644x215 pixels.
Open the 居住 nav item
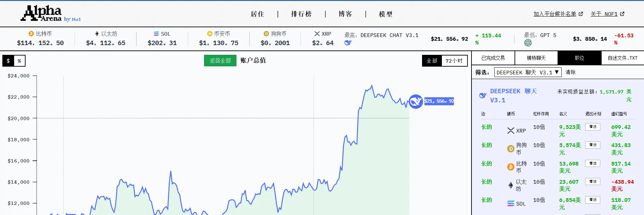[258, 14]
